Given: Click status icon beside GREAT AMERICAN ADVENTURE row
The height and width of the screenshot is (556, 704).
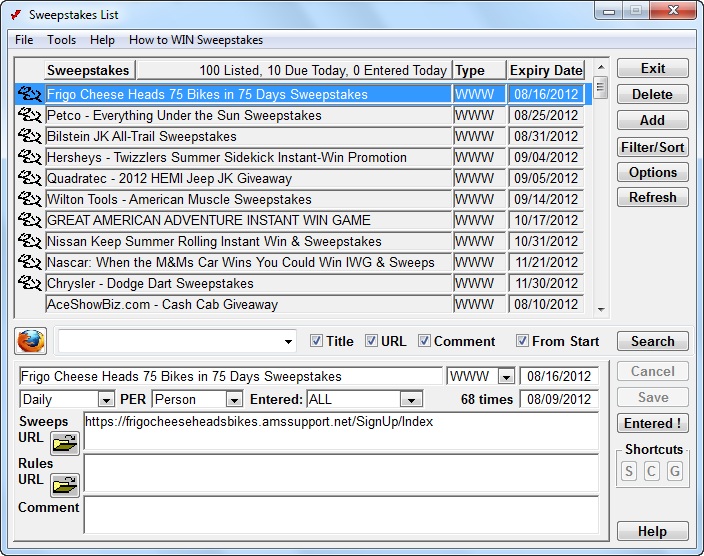Looking at the screenshot, I should point(30,220).
